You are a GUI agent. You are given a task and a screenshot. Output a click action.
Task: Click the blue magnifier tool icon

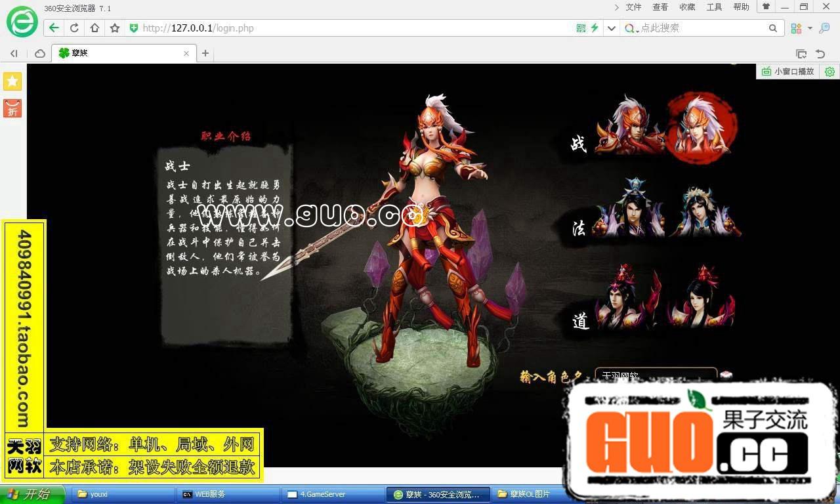pyautogui.click(x=824, y=28)
